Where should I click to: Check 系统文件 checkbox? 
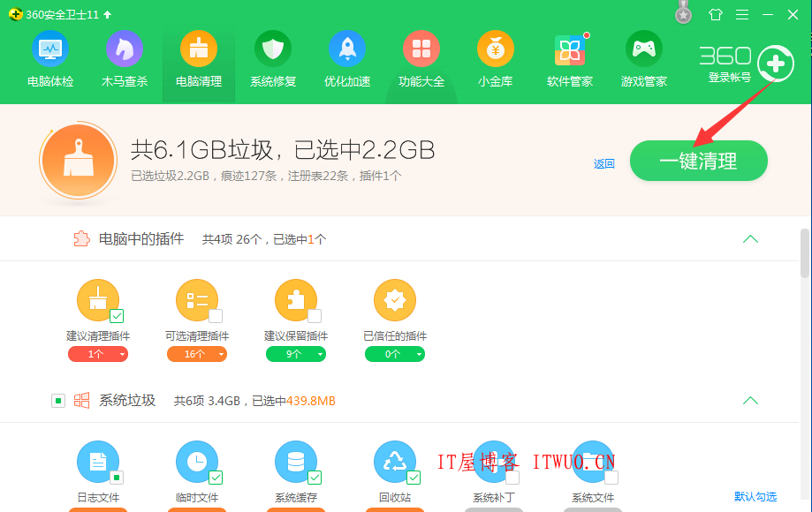click(611, 478)
